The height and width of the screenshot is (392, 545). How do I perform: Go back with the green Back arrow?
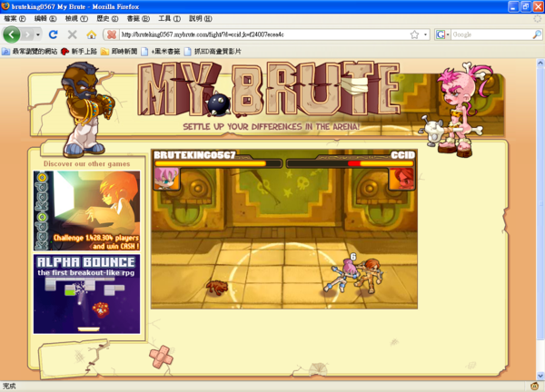(12, 34)
